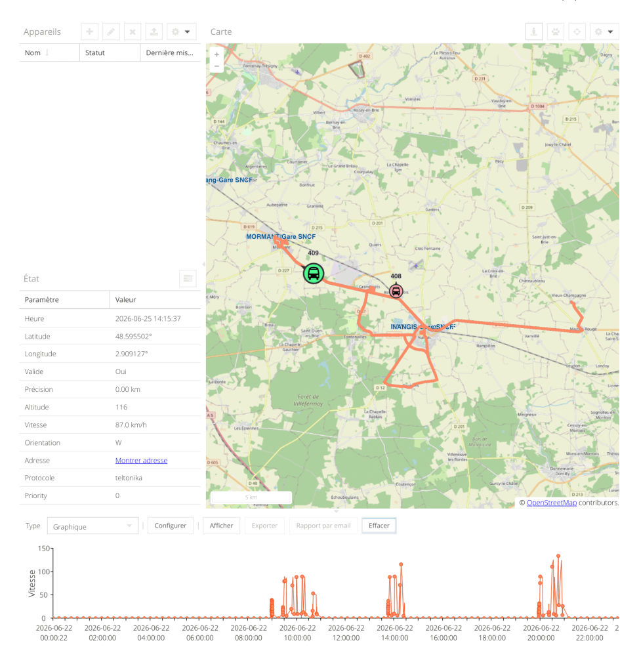The height and width of the screenshot is (672, 639).
Task: Select the Précision value 0.00 km
Action: 128,390
